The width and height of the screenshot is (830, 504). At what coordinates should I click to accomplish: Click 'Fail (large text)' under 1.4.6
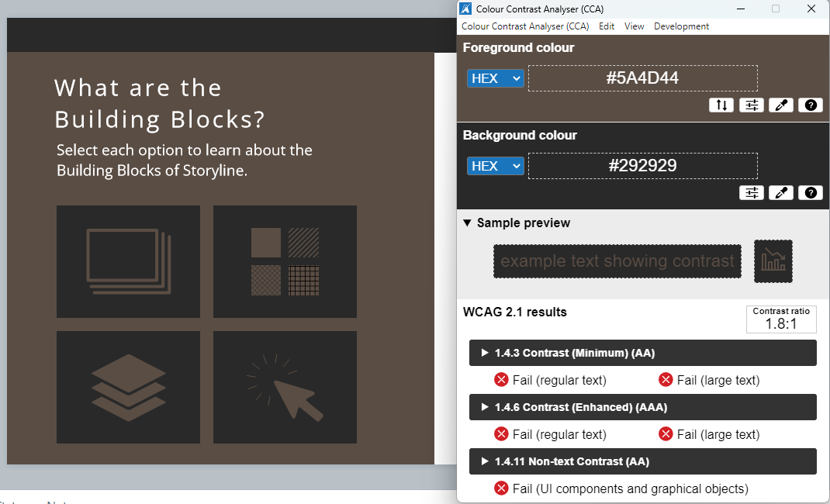click(x=709, y=435)
